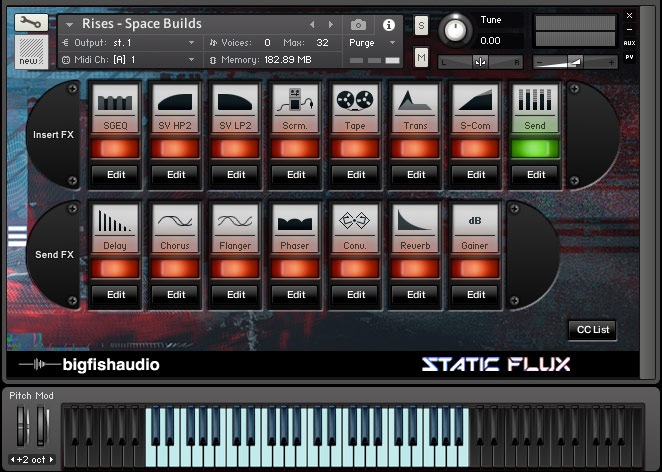Toggle the SGEQ power light
The width and height of the screenshot is (662, 472).
(x=115, y=149)
